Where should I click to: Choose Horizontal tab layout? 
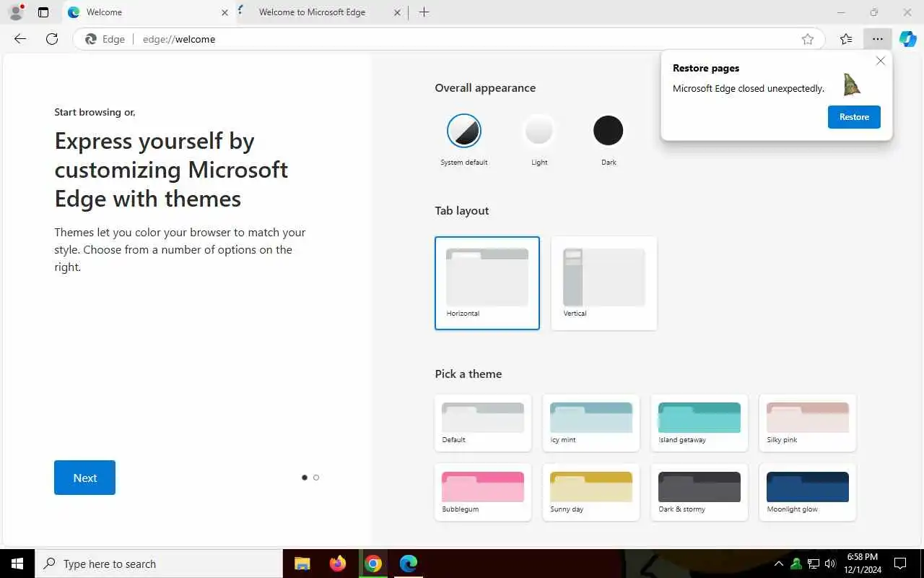coord(487,283)
